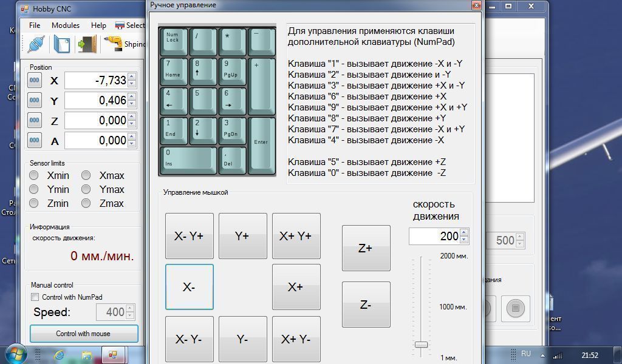The width and height of the screenshot is (622, 364).
Task: Click the connect plug icon in Hobby CNC toolbar
Action: click(35, 44)
